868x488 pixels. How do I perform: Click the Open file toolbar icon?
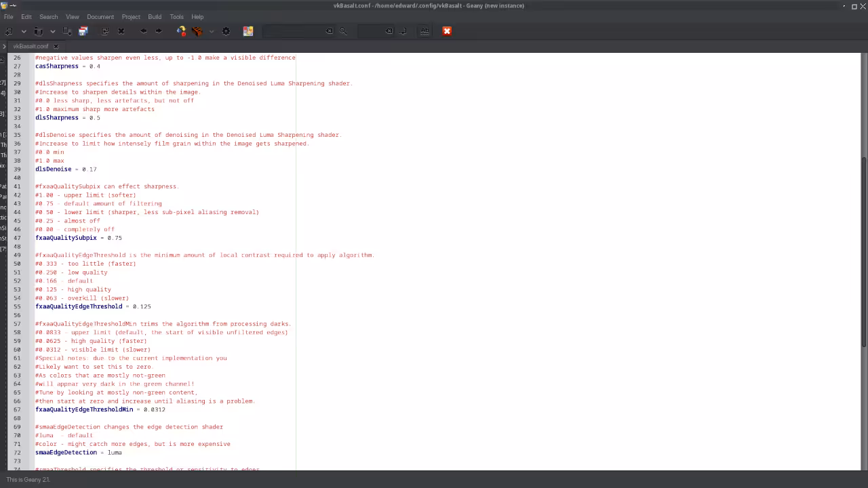pos(39,31)
